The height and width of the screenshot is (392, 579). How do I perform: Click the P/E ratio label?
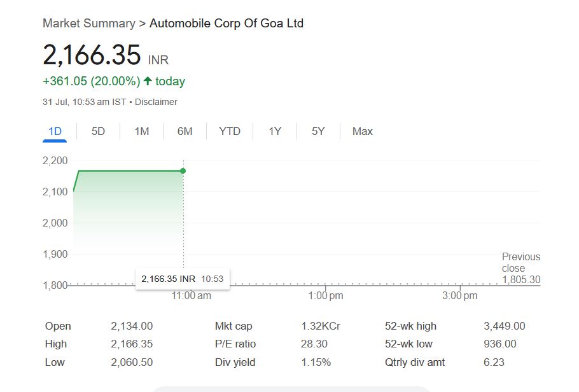pos(235,344)
